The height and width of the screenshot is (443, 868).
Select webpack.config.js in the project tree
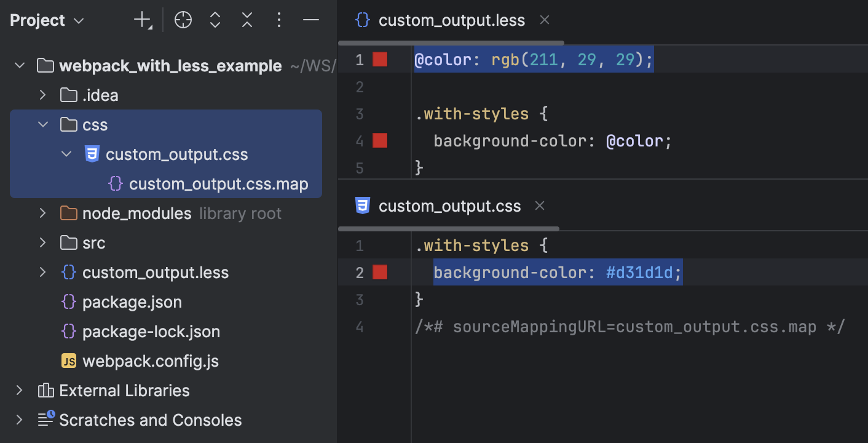click(x=151, y=361)
